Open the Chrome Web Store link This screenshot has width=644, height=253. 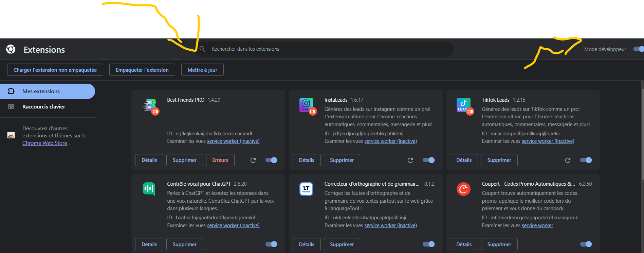tap(44, 143)
